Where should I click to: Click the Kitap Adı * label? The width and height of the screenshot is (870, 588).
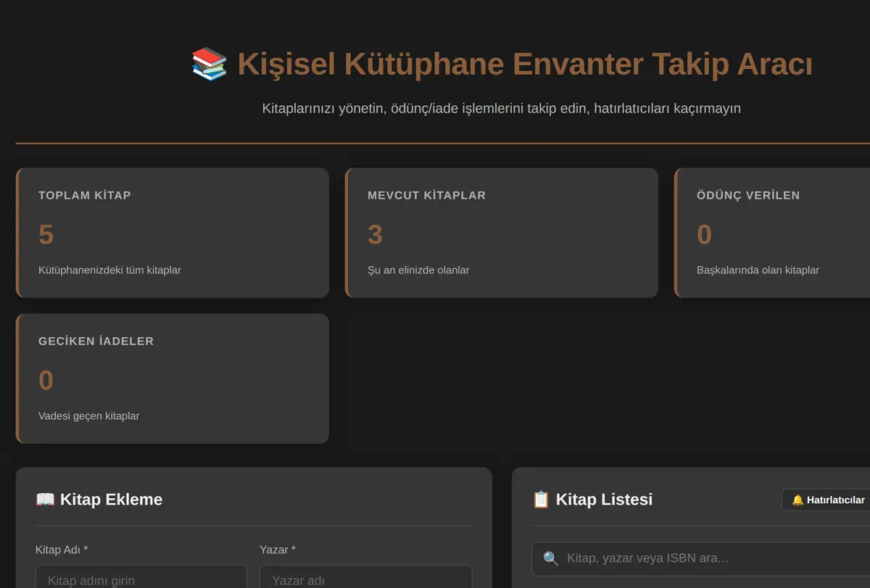click(62, 550)
